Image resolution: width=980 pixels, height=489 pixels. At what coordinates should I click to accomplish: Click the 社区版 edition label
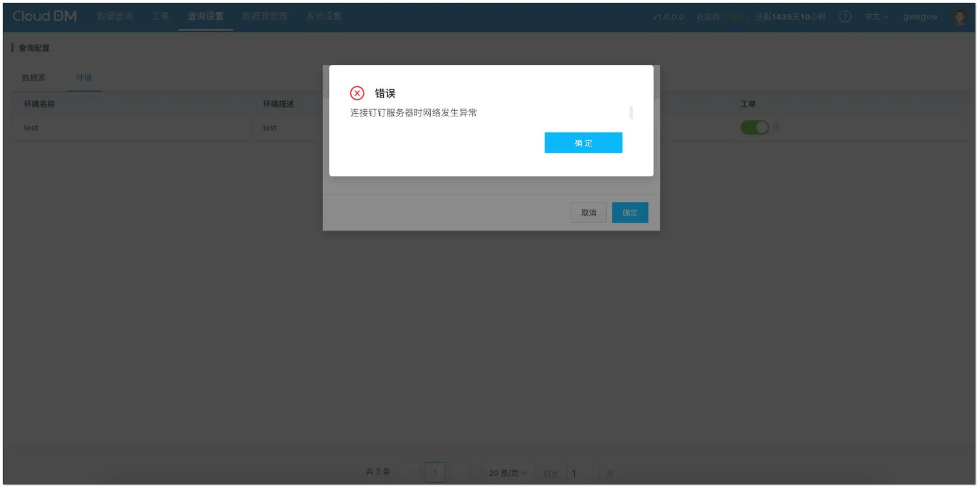[708, 17]
